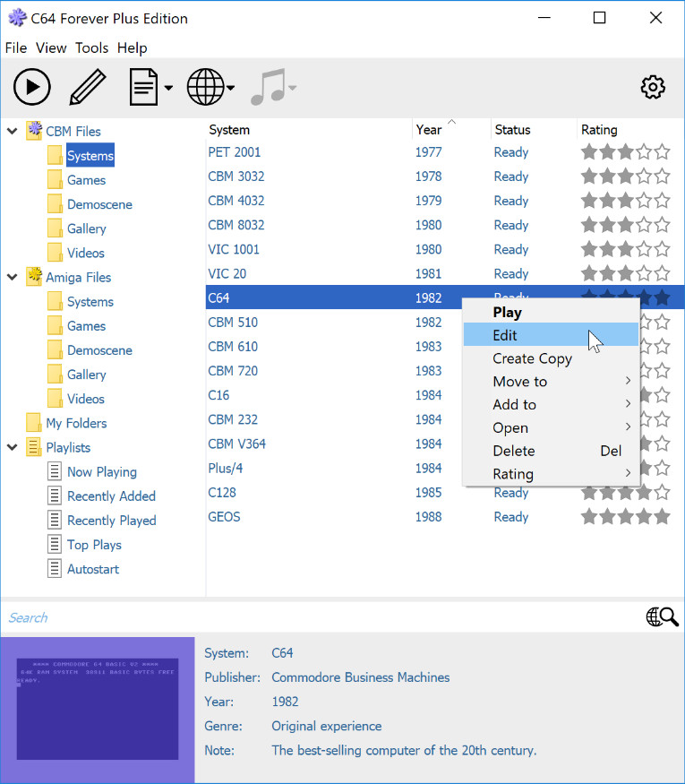
Task: Open Amiga Files Demoscene folder
Action: point(99,350)
